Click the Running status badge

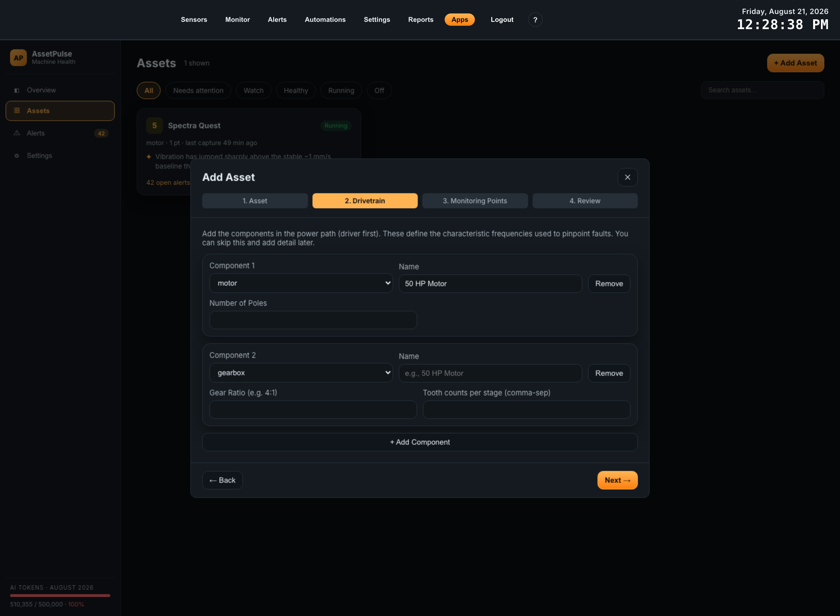click(x=335, y=126)
